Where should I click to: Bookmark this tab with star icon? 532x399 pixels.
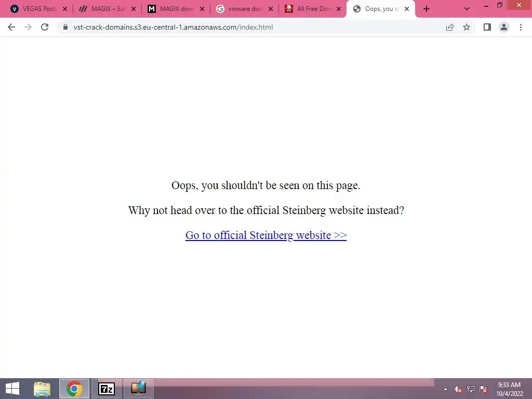[467, 27]
